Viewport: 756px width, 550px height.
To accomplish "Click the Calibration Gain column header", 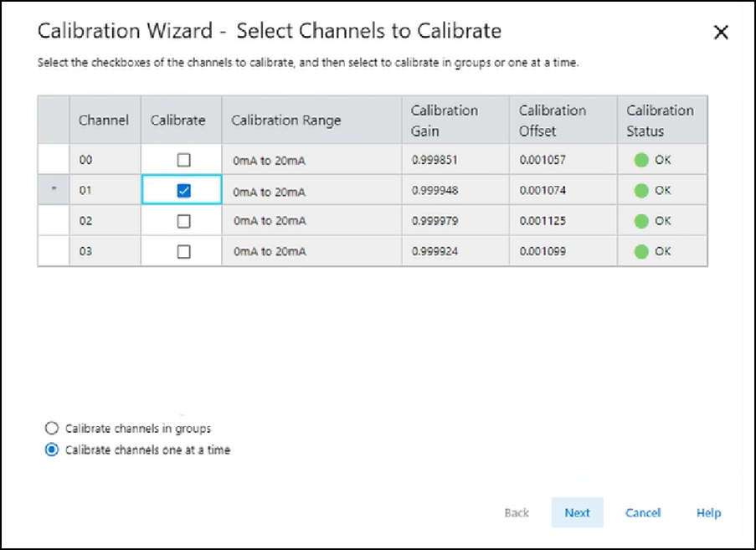I will click(x=445, y=120).
